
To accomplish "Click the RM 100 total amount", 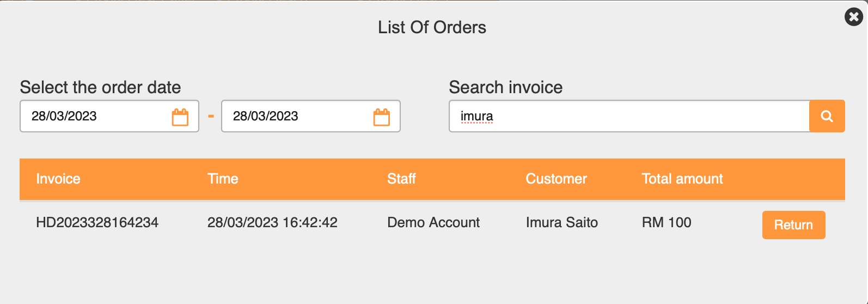I will point(667,222).
